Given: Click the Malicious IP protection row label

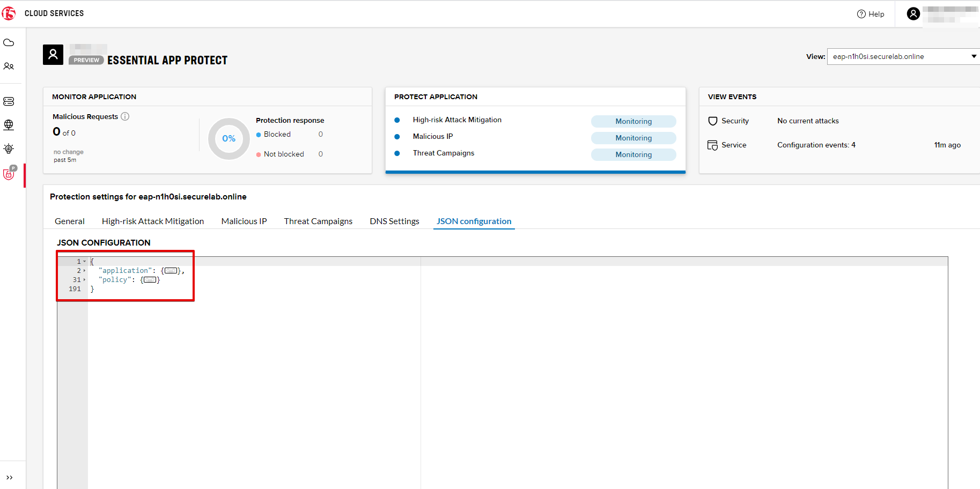Looking at the screenshot, I should click(x=433, y=137).
